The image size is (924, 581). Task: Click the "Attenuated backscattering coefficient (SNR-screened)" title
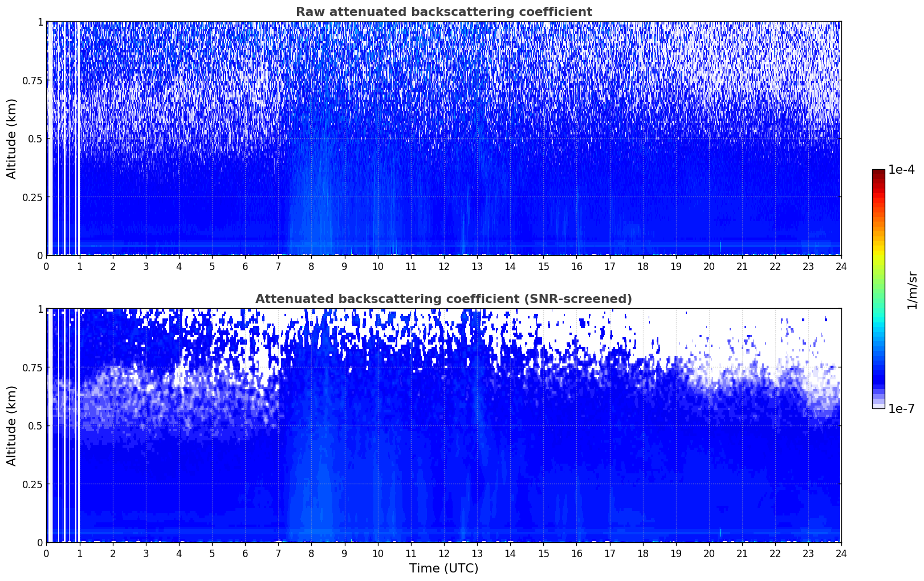point(443,299)
